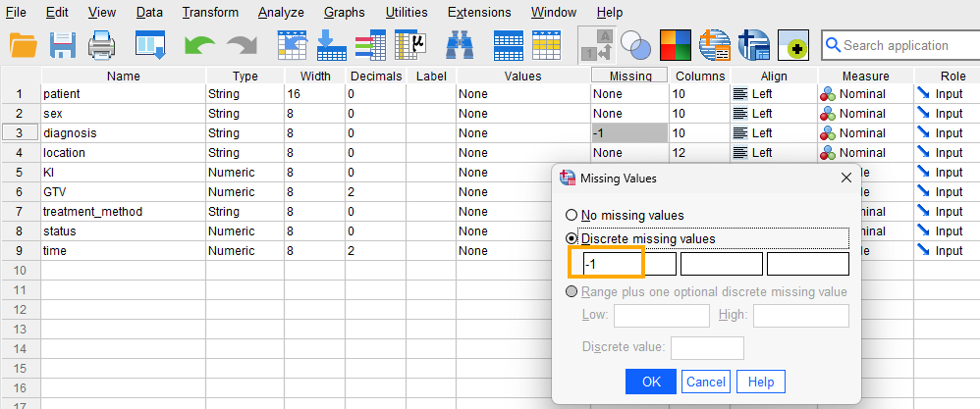
Task: Open the Window menu
Action: click(554, 12)
